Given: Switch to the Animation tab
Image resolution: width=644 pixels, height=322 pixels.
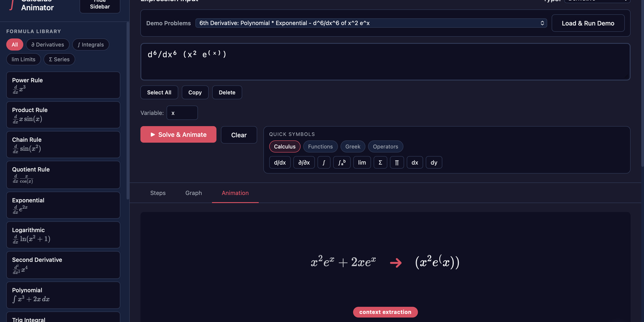Looking at the screenshot, I should [x=235, y=193].
